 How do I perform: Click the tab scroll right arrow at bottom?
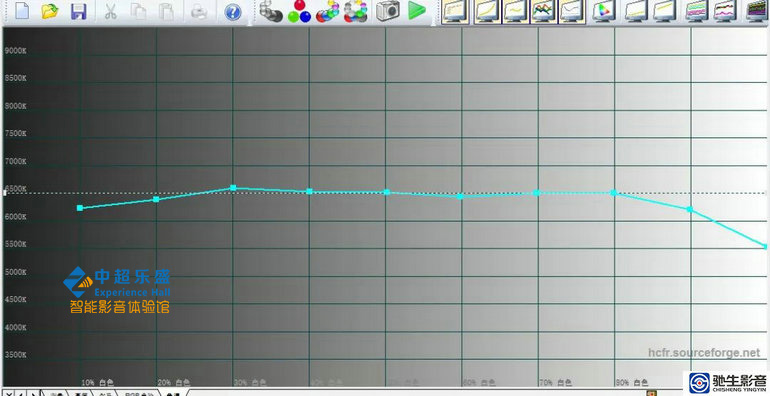click(33, 394)
